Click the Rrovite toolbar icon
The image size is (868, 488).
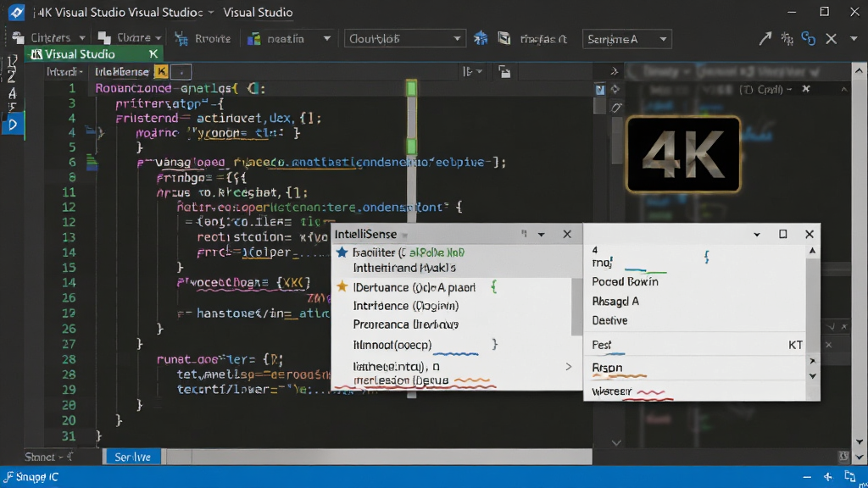[x=181, y=38]
